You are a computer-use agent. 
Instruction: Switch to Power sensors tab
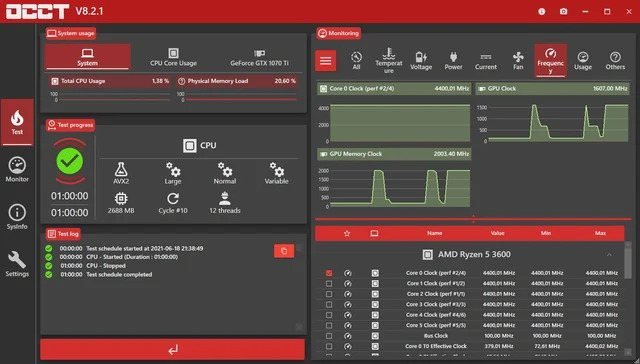pos(453,61)
